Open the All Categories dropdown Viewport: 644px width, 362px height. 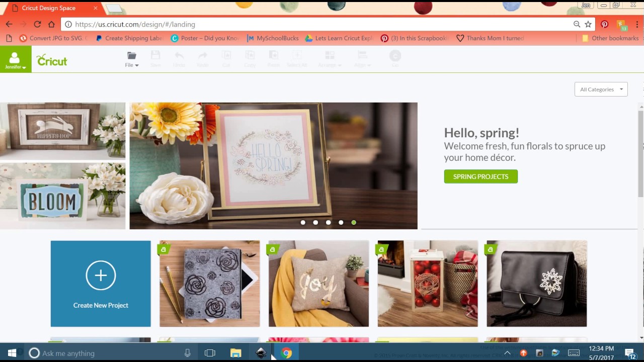point(601,89)
